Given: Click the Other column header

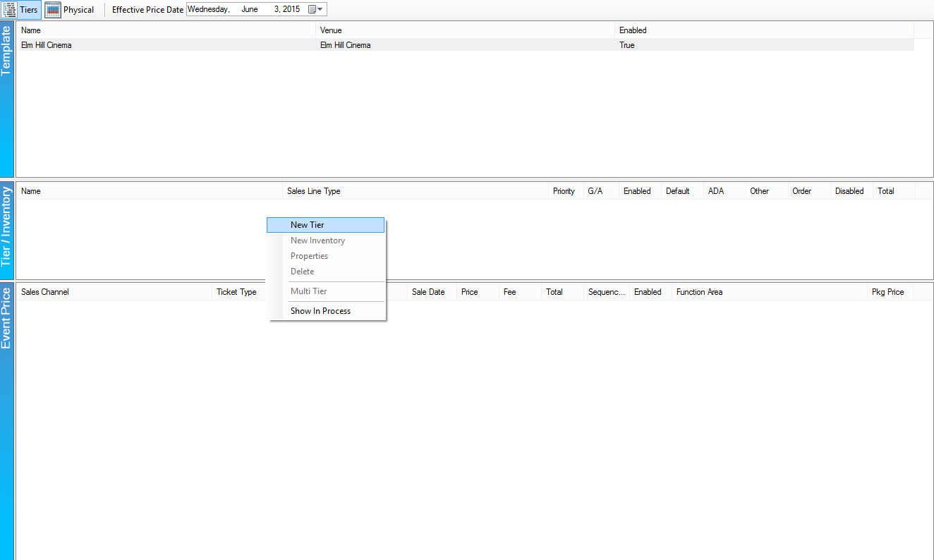Looking at the screenshot, I should [767, 191].
